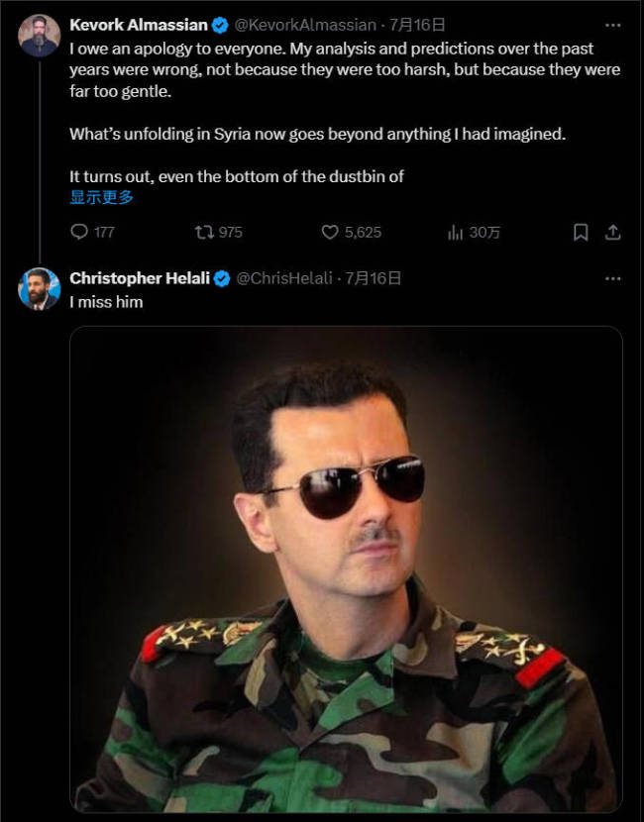The height and width of the screenshot is (822, 644).
Task: Open Christopher Helali's profile avatar
Action: tap(40, 289)
